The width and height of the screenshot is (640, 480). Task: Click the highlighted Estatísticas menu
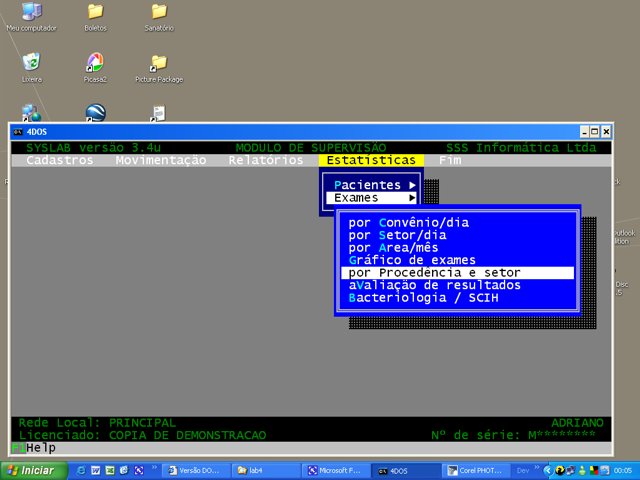click(371, 160)
